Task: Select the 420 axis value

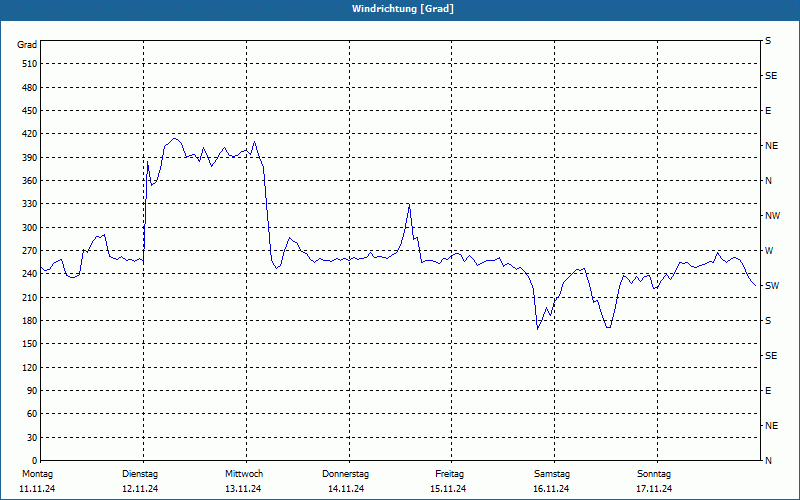Action: [x=30, y=134]
